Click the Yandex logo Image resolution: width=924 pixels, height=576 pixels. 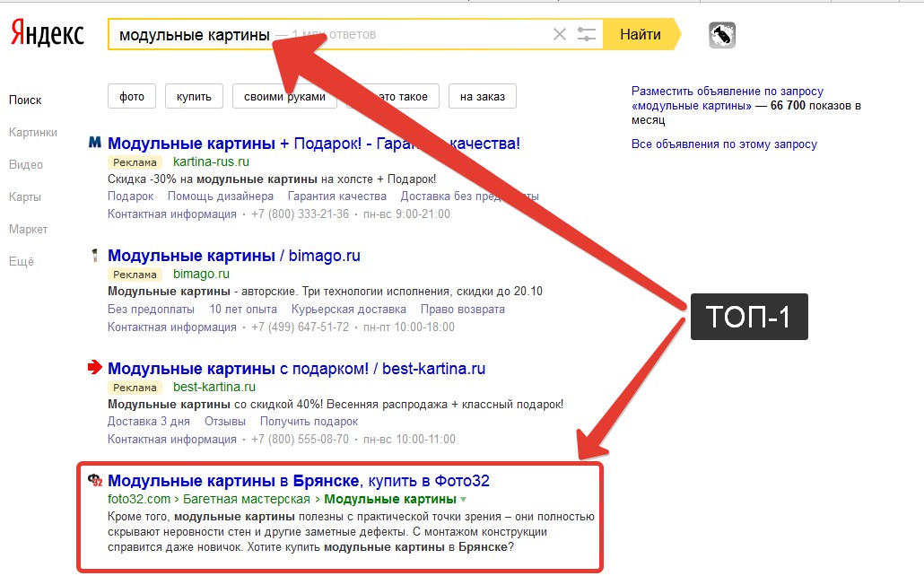tap(48, 33)
